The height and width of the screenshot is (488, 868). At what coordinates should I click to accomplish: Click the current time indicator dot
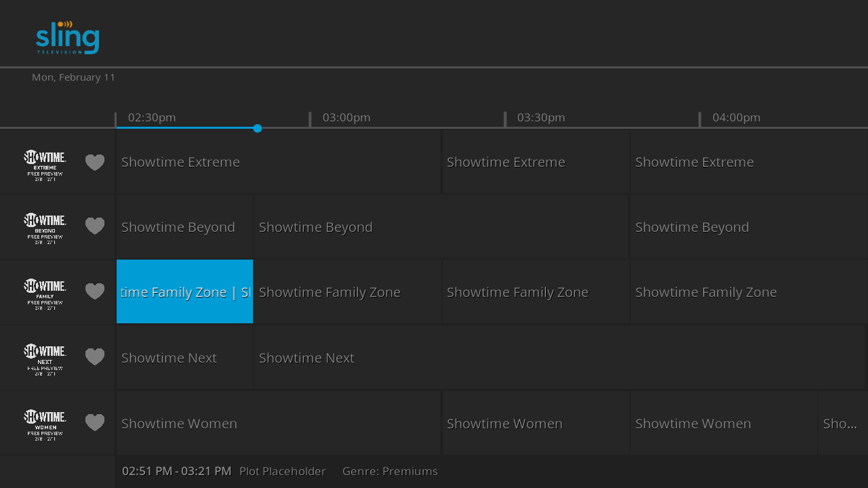(258, 128)
